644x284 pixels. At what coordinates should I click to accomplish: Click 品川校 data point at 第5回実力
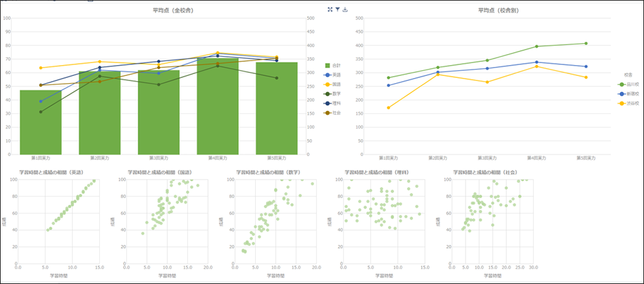586,43
